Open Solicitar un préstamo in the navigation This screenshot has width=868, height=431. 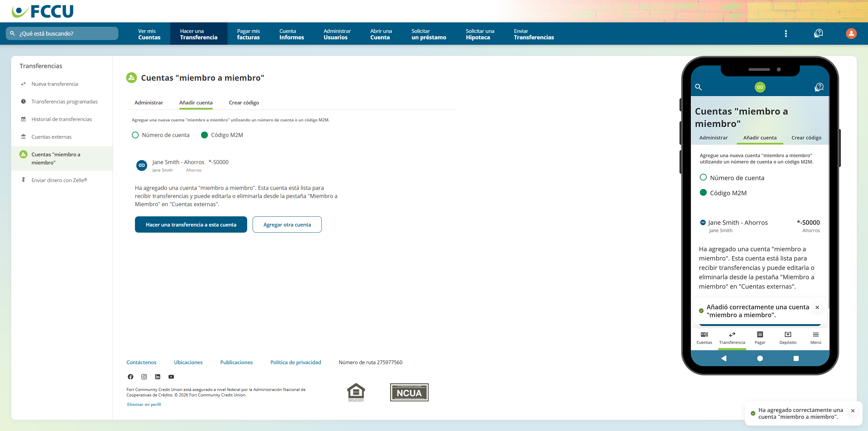click(429, 34)
